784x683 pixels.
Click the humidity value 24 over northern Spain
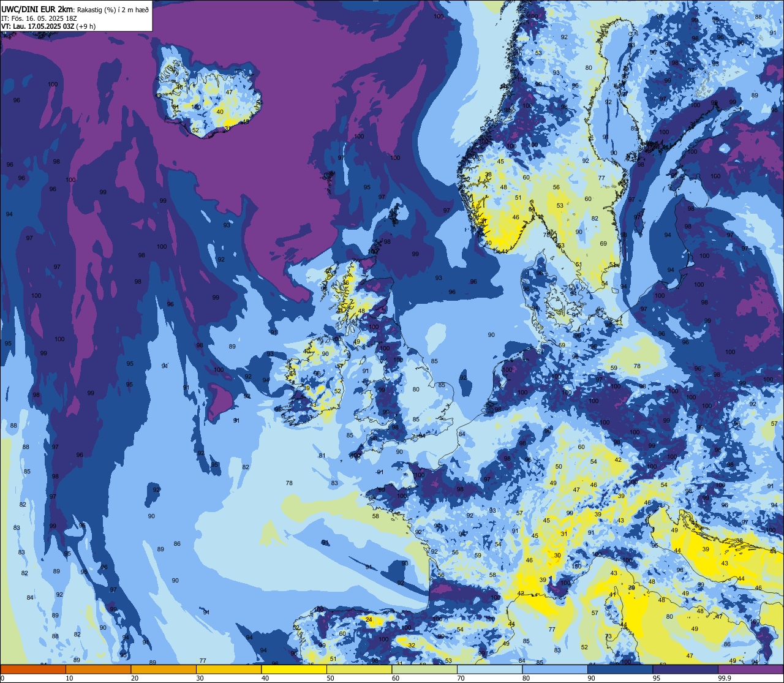point(369,620)
